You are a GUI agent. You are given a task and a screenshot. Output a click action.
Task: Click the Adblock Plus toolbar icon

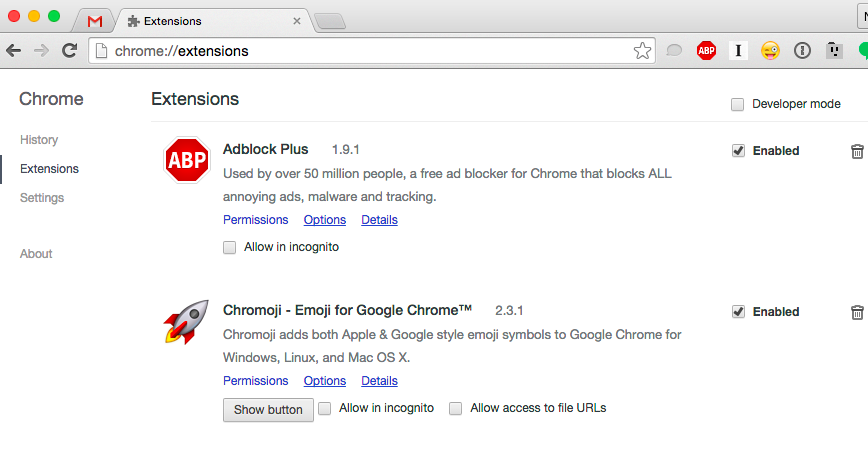706,50
